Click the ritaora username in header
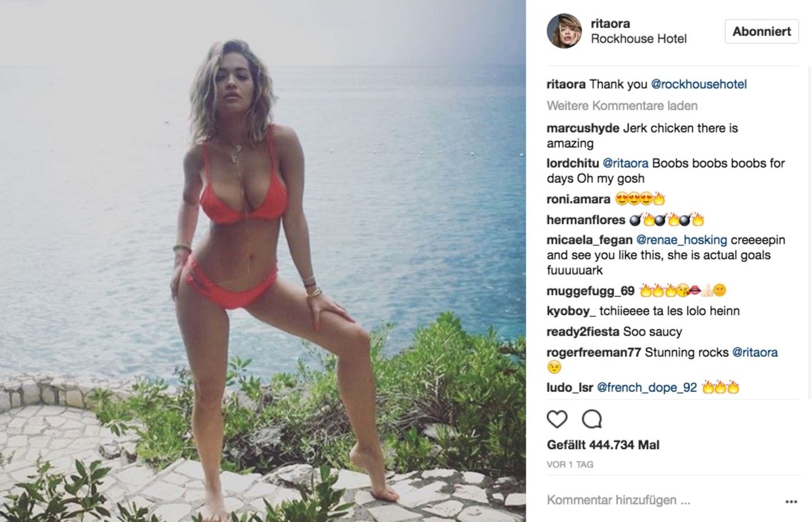The image size is (812, 522). pos(610,24)
